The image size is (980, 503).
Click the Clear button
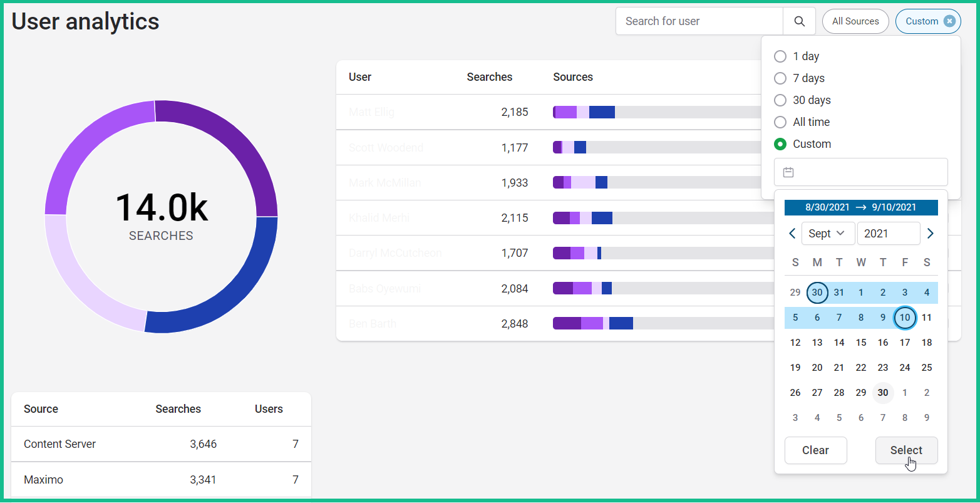pyautogui.click(x=815, y=450)
